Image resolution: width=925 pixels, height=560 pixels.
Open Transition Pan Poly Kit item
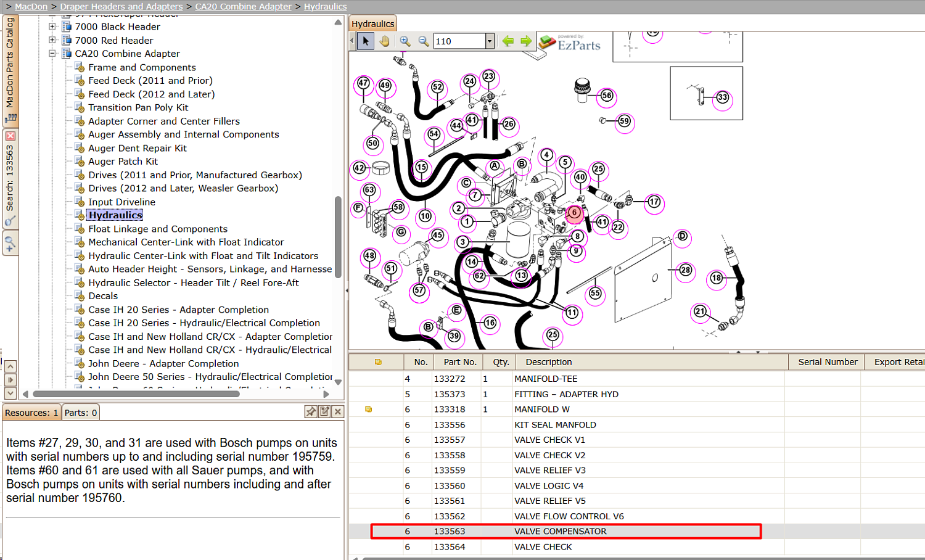click(x=138, y=107)
